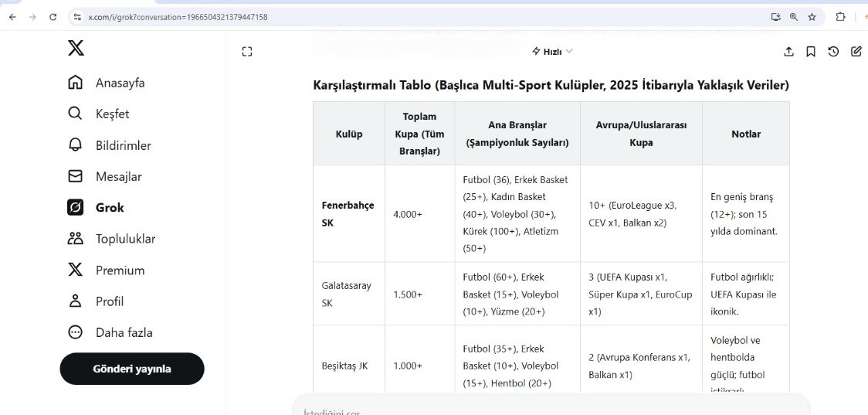Go forward in browser
The height and width of the screenshot is (415, 868).
(x=32, y=17)
